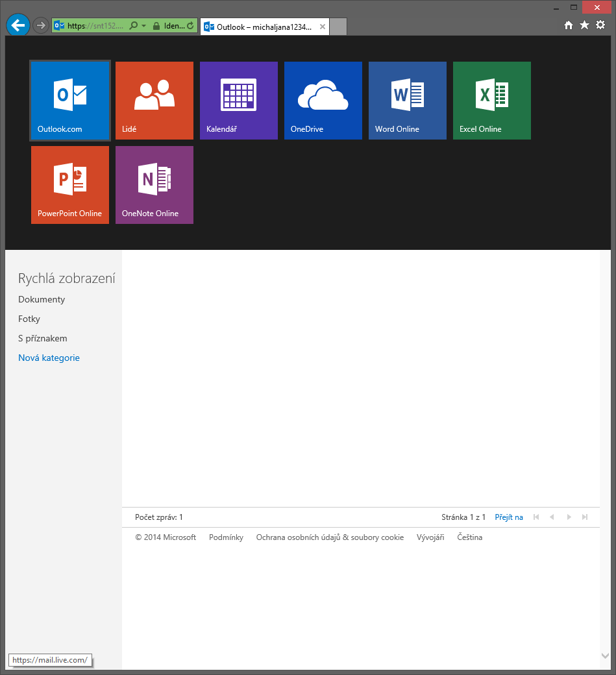
Task: Switch to the Outlook – michaljana1234 tab
Action: (x=260, y=27)
